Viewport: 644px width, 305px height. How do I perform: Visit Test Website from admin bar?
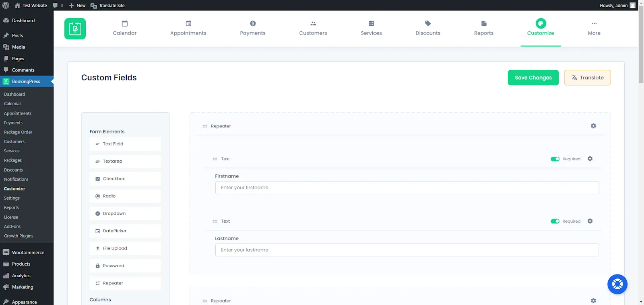pyautogui.click(x=31, y=5)
